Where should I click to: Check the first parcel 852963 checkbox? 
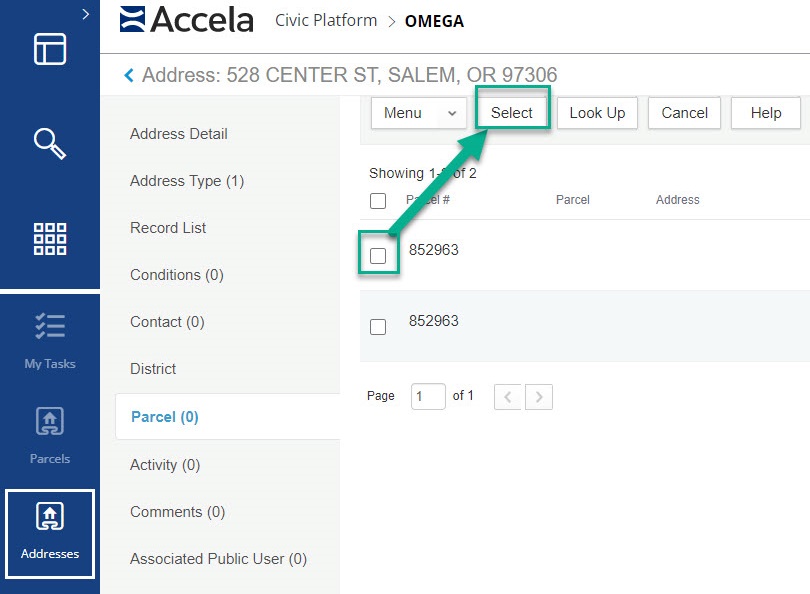(x=378, y=256)
